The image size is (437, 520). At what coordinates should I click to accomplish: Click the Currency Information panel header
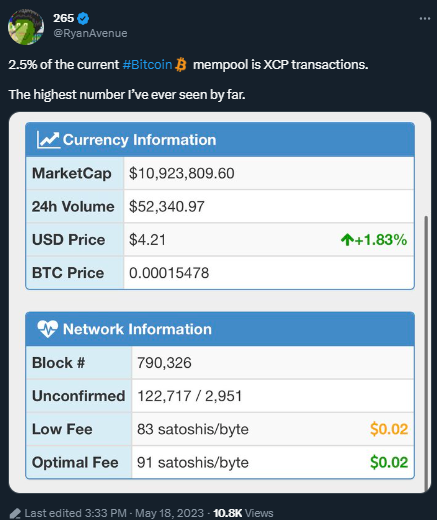click(x=220, y=140)
